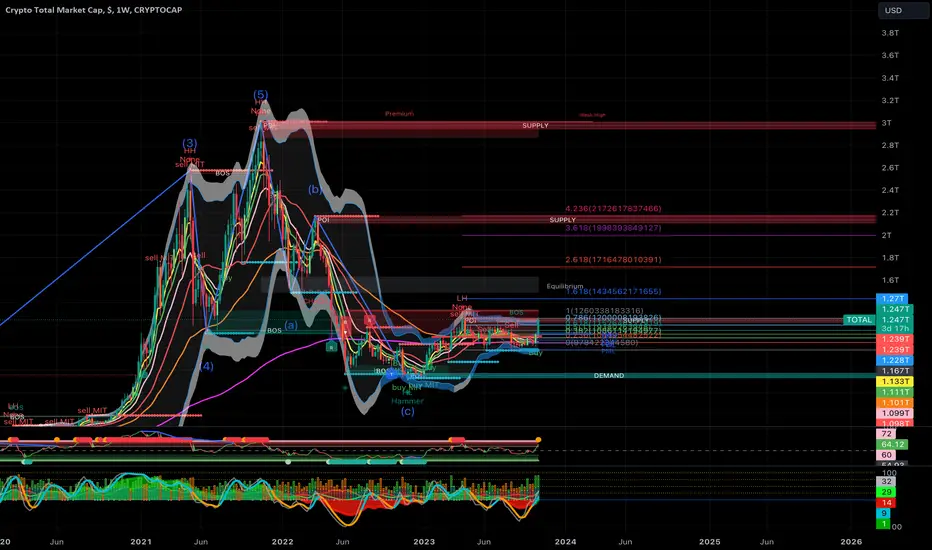Select the corrective wave (b) label
The image size is (932, 550).
315,190
